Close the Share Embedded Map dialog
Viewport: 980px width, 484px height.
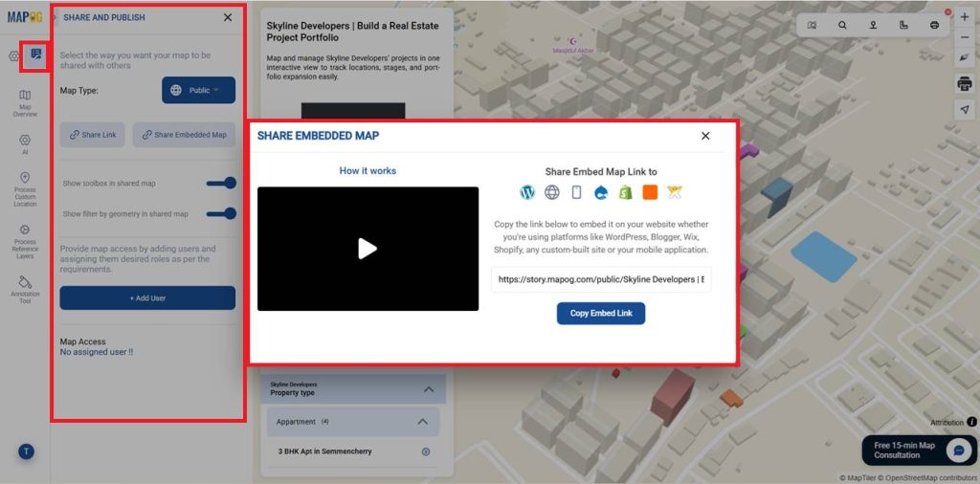[705, 136]
